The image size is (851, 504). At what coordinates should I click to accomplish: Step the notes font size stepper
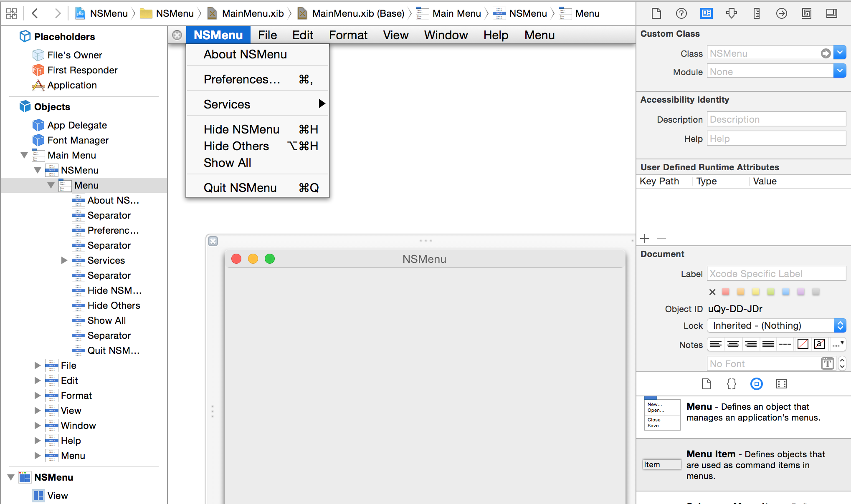[842, 364]
